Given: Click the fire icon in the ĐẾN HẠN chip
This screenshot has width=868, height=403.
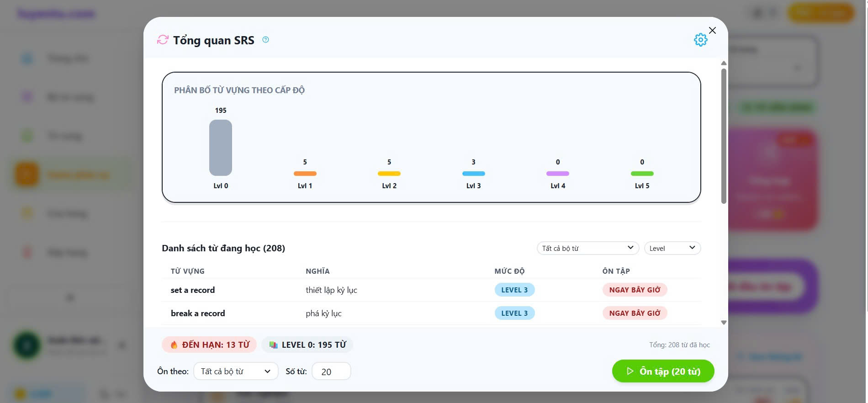Looking at the screenshot, I should pyautogui.click(x=174, y=345).
